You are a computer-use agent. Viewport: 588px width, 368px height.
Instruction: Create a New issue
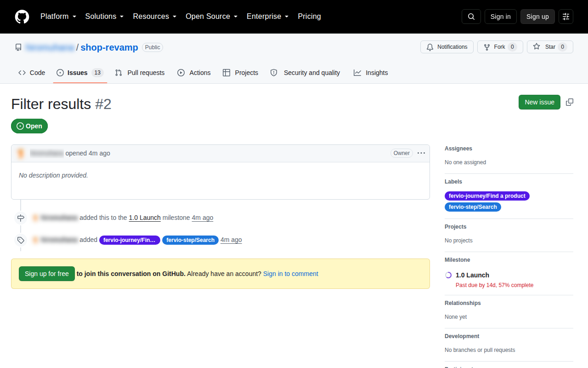pos(539,102)
